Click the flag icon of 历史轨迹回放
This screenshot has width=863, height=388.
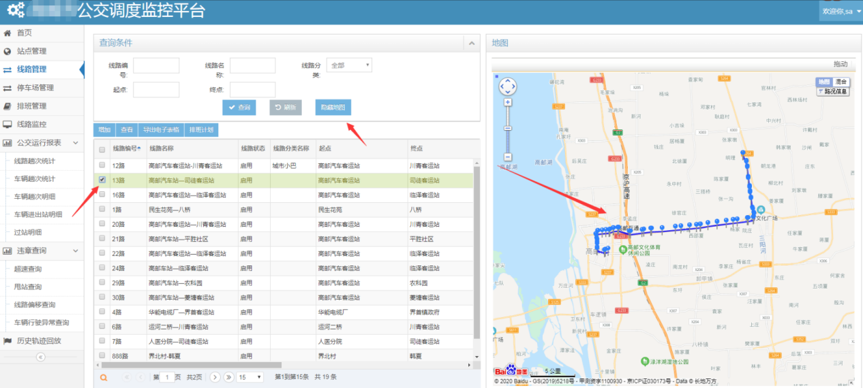point(8,341)
